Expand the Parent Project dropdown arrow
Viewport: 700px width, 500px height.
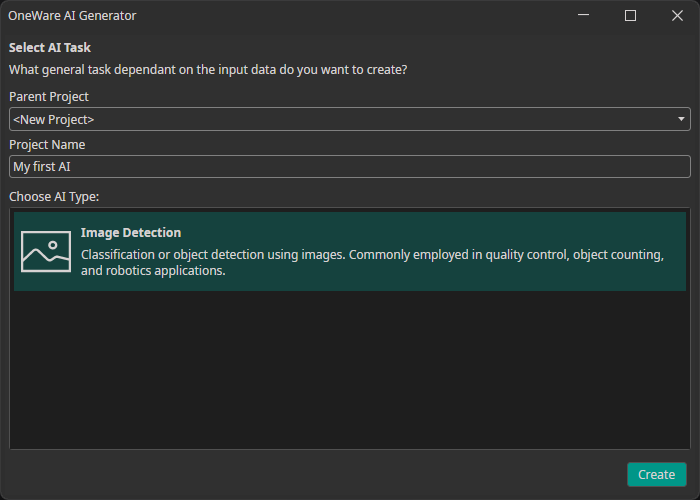click(681, 119)
